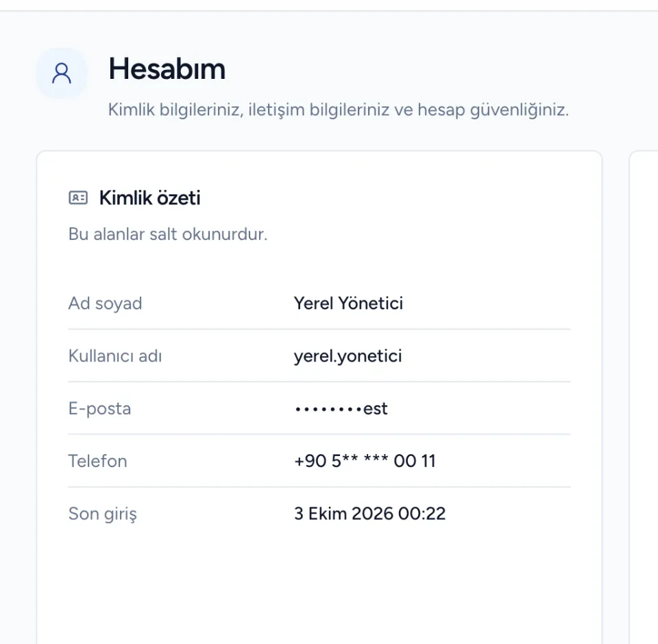Screen dimensions: 658x644
Task: Click the user profile avatar icon
Action: pos(62,73)
